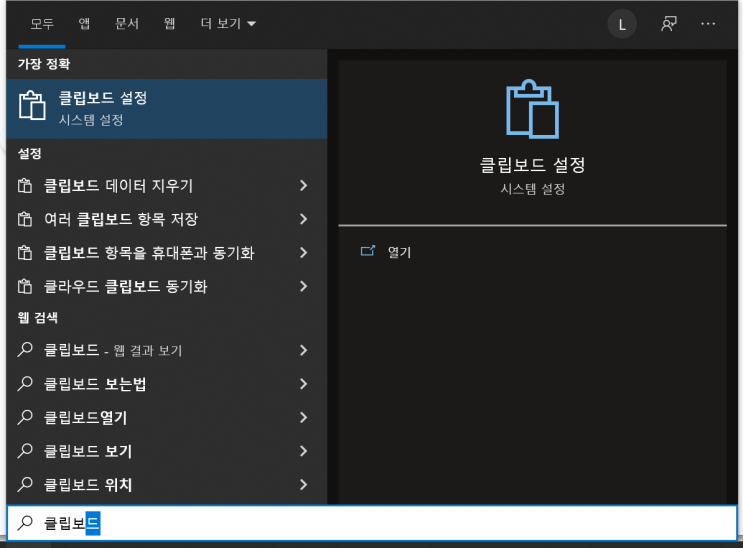The height and width of the screenshot is (548, 743).
Task: Select 클립보드 데이터 지우기 setting
Action: tap(167, 185)
